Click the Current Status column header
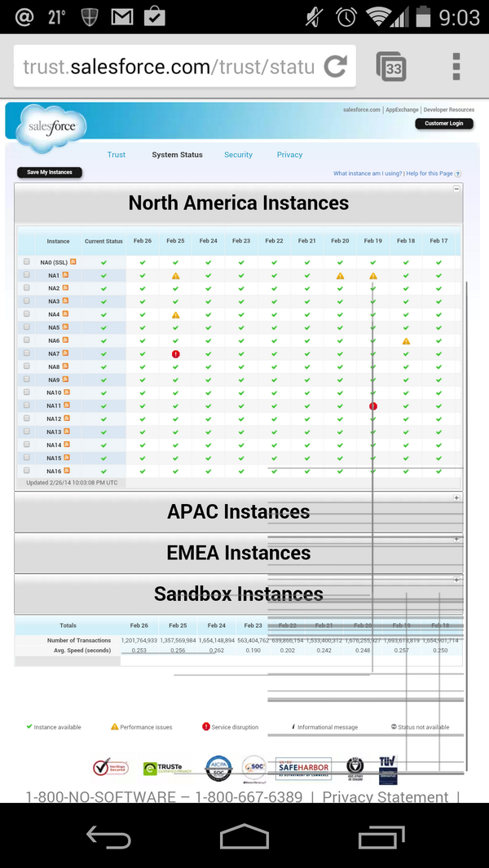489x868 pixels. click(x=104, y=241)
